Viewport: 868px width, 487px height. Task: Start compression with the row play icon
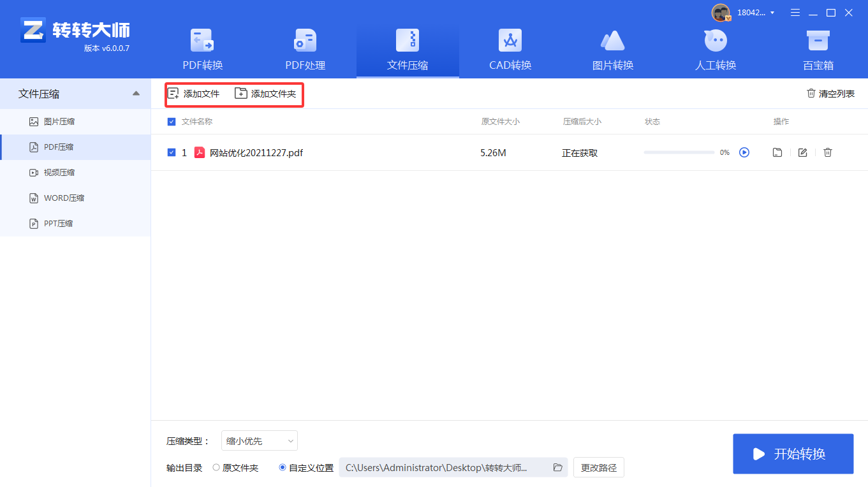click(744, 152)
